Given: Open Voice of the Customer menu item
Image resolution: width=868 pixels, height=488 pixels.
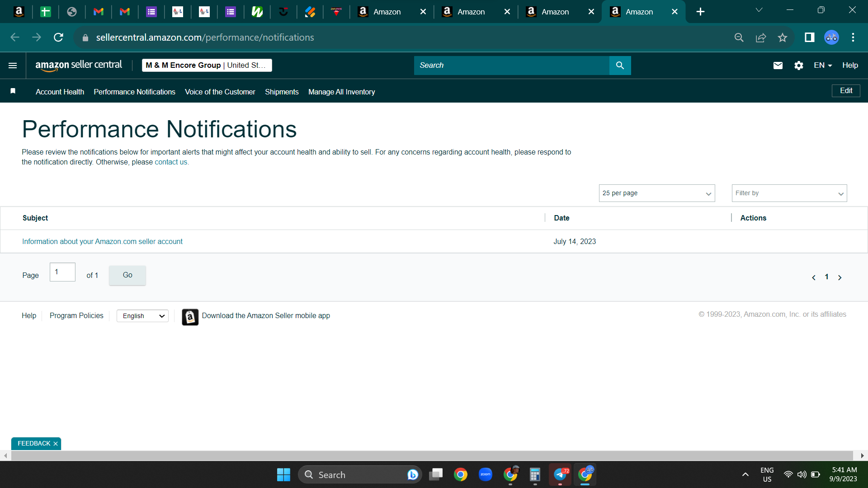Looking at the screenshot, I should coord(220,92).
